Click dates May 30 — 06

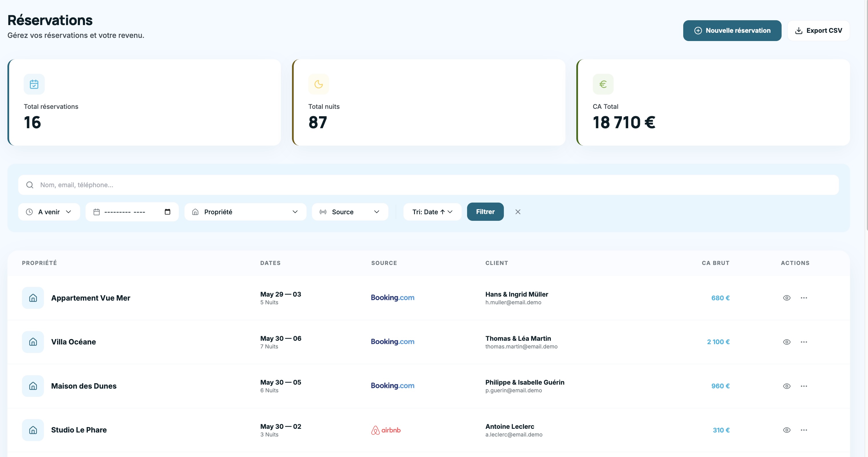281,338
